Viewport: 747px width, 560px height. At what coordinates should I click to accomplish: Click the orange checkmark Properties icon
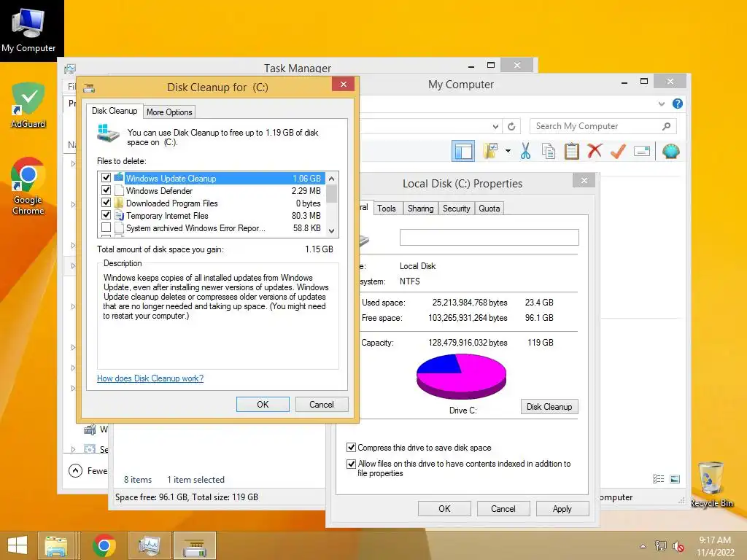[618, 152]
